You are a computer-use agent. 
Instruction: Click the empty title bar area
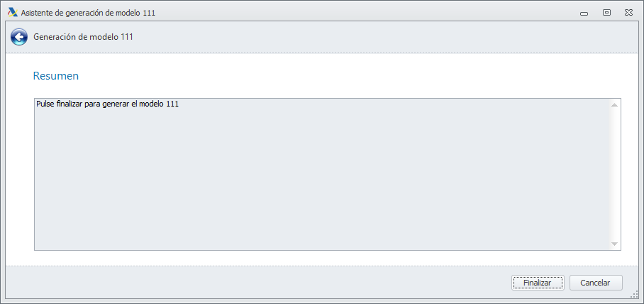click(x=355, y=12)
